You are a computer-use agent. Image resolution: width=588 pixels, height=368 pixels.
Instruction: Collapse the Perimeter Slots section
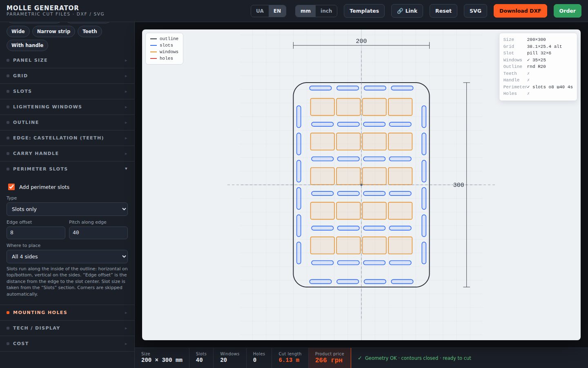[x=67, y=169]
